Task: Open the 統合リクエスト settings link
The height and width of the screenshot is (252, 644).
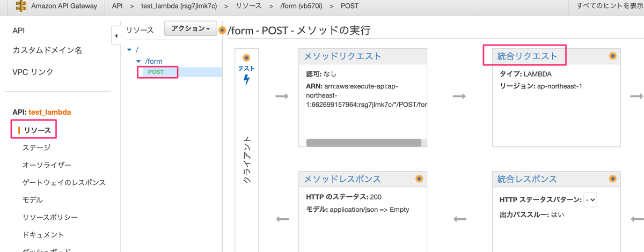Action: coord(527,56)
